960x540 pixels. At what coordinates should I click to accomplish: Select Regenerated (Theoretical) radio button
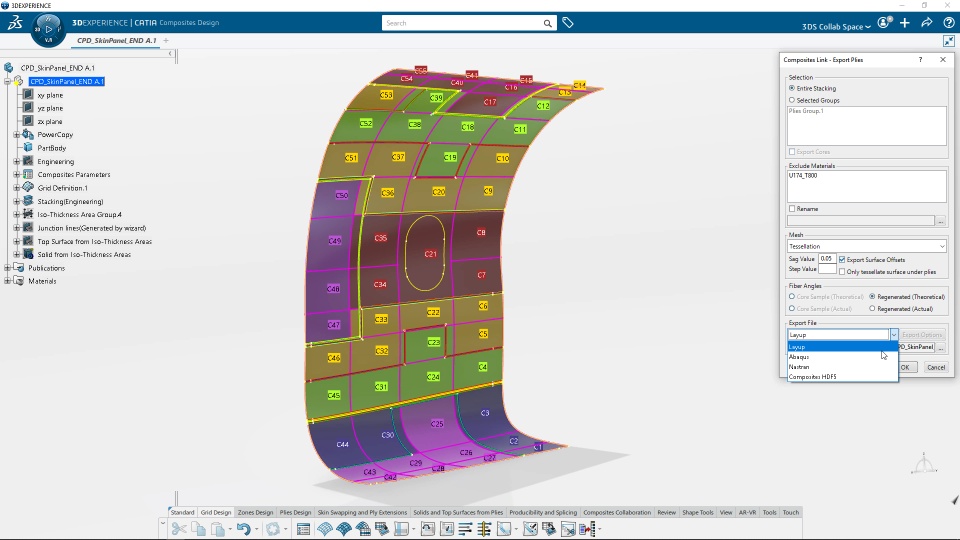872,296
